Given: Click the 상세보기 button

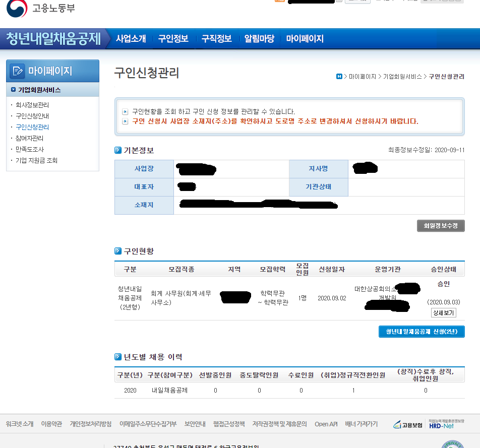Looking at the screenshot, I should [x=444, y=313].
